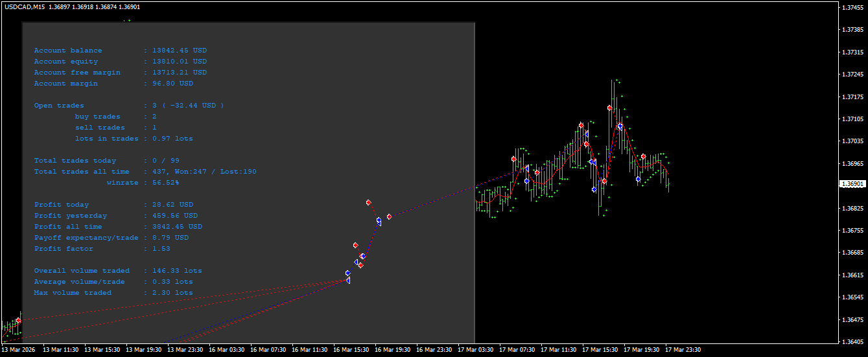Click the USDCAD,M15 chart title

tap(25, 6)
